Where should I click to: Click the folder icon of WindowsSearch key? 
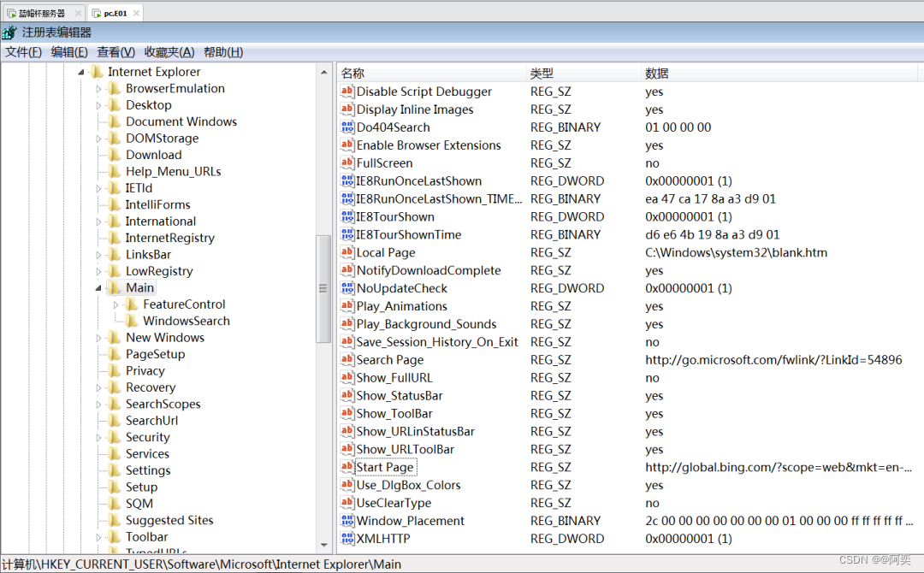point(132,321)
